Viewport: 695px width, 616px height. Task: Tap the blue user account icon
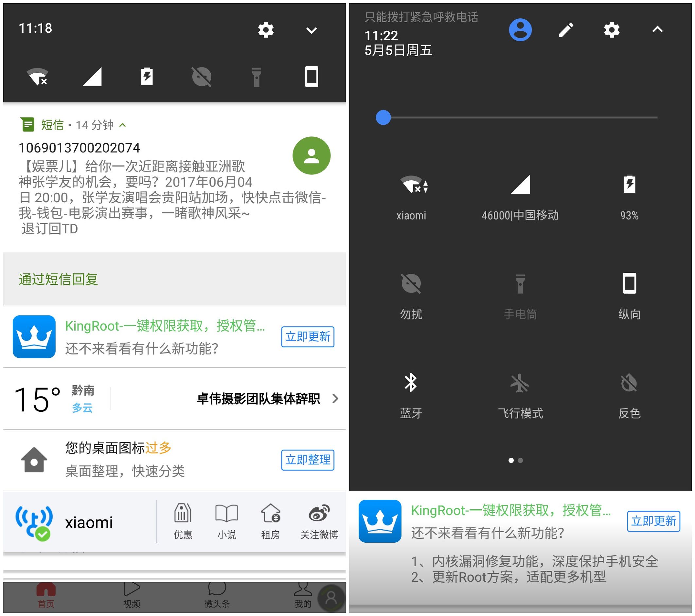coord(520,30)
